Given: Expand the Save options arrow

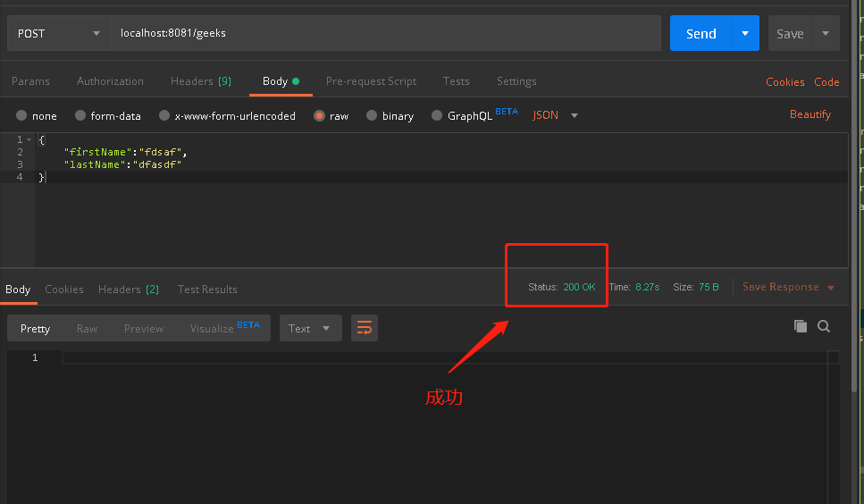Looking at the screenshot, I should pos(825,34).
